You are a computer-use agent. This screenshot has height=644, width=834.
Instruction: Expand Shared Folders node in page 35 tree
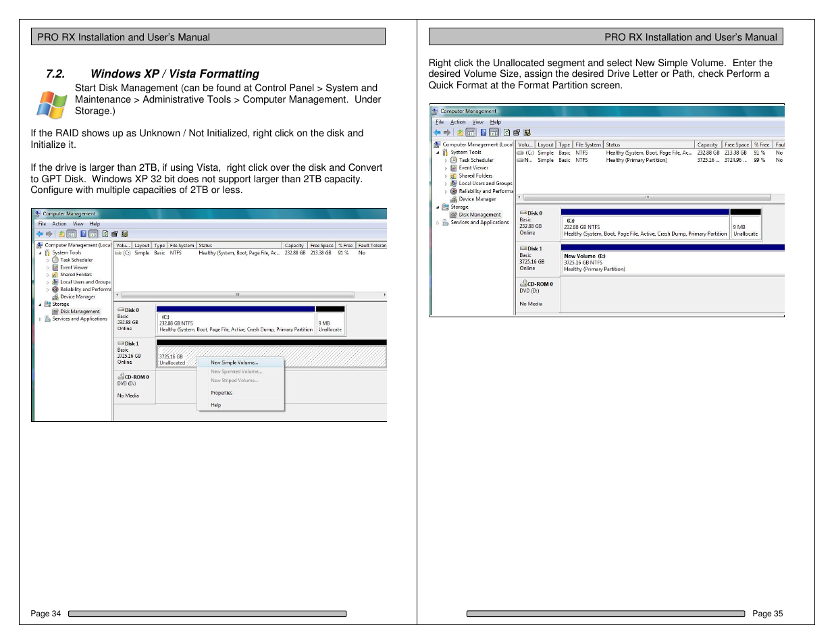[446, 176]
